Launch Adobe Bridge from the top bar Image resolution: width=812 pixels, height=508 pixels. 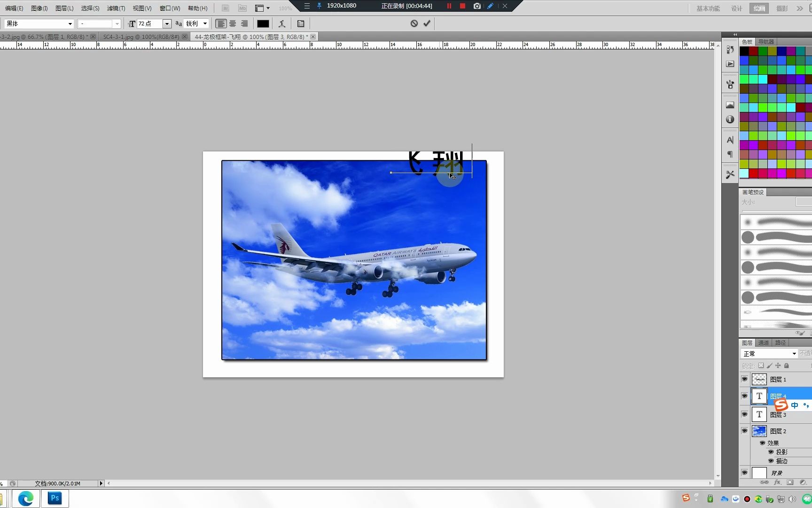225,8
